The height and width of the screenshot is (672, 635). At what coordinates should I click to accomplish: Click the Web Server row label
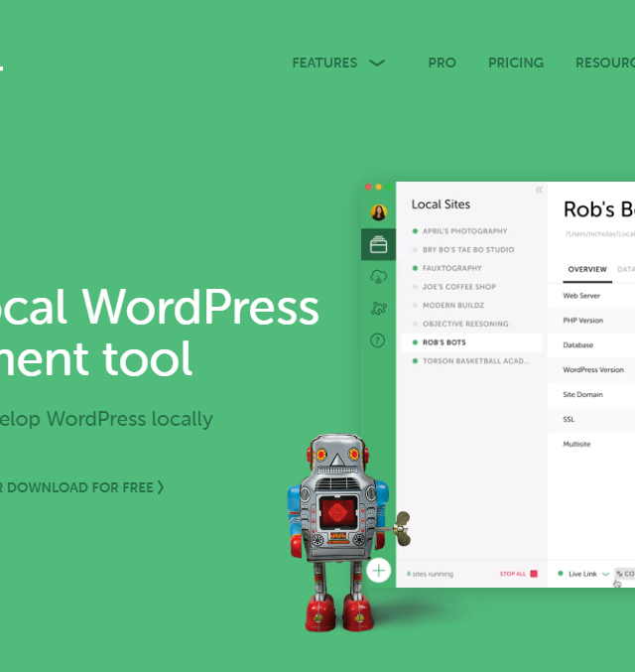[x=581, y=296]
